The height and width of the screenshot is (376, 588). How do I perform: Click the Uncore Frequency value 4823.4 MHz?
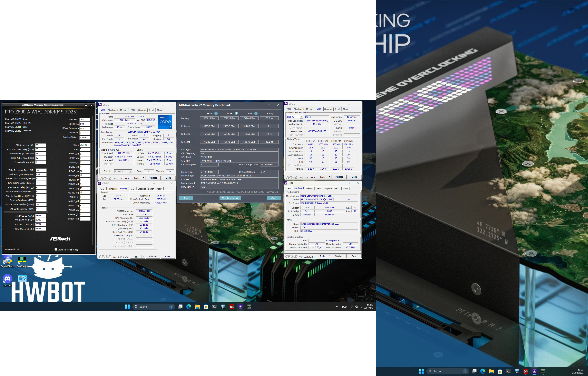[161, 203]
